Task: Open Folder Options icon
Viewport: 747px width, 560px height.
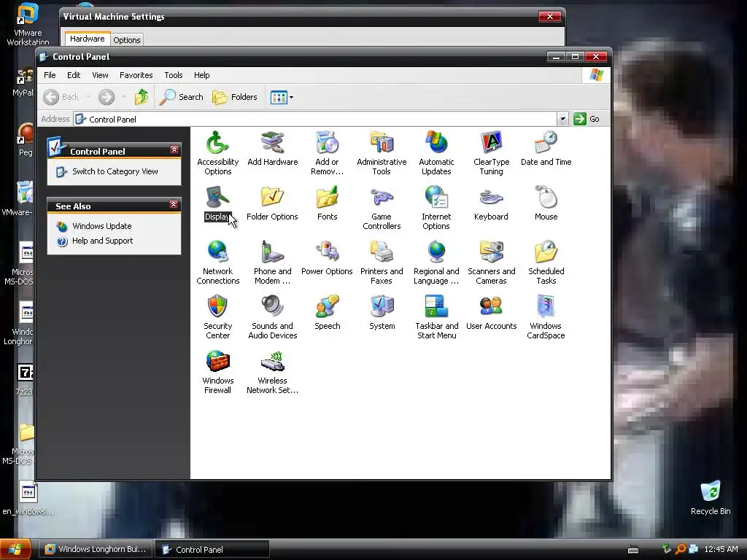Action: pyautogui.click(x=273, y=203)
